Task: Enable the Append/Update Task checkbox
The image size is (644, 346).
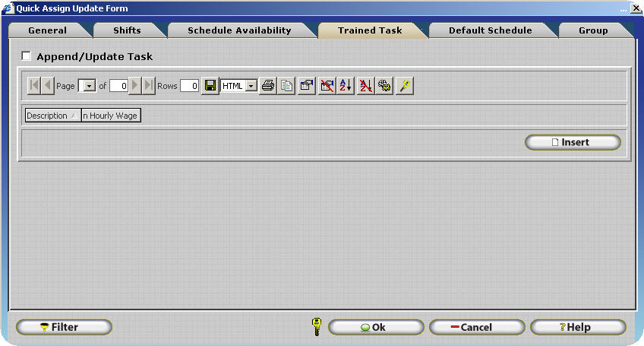Action: pyautogui.click(x=27, y=56)
